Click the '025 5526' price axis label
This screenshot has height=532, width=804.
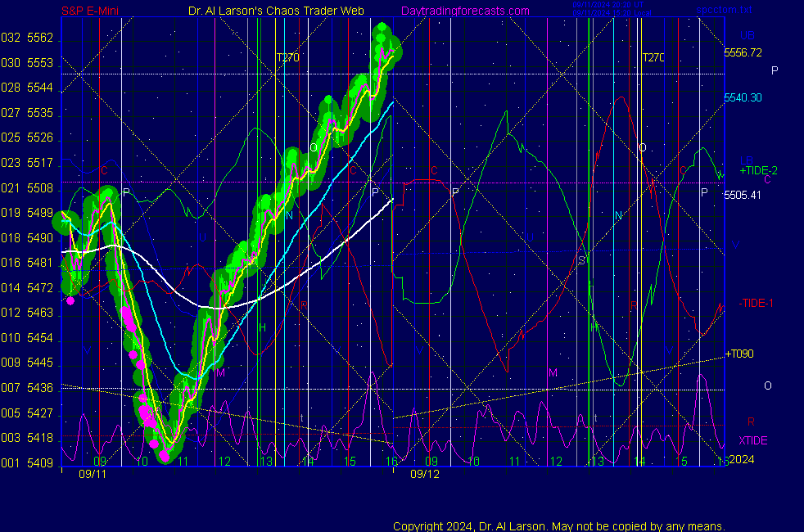tap(27, 138)
